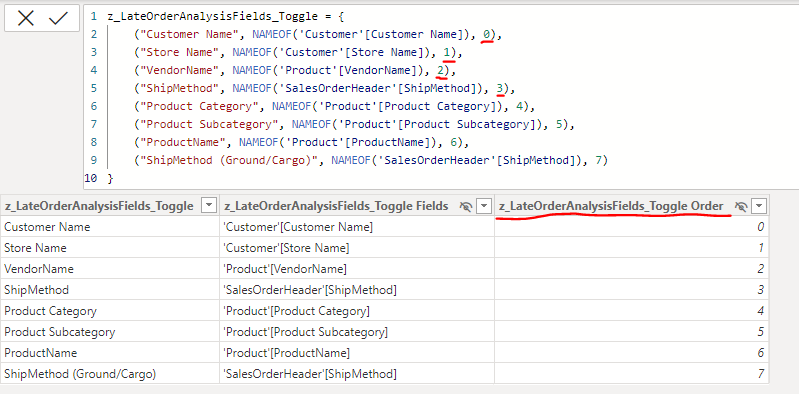Click the ProductName cell in first column
The height and width of the screenshot is (394, 799).
(x=110, y=353)
